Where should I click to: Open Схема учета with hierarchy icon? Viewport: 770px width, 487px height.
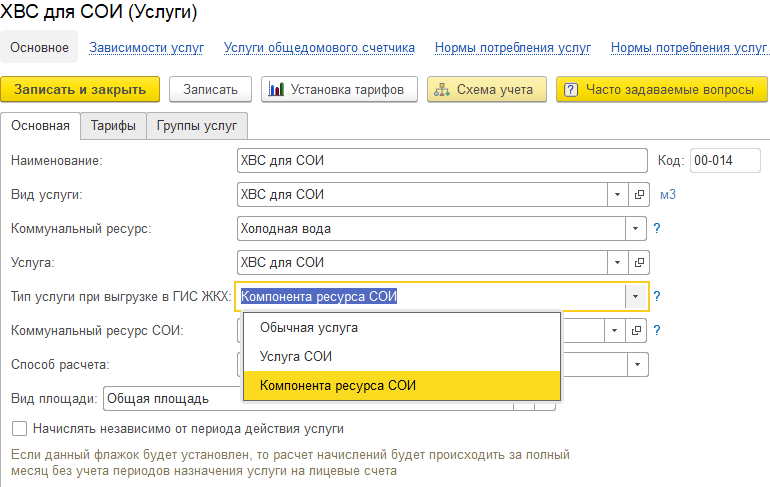pyautogui.click(x=487, y=89)
